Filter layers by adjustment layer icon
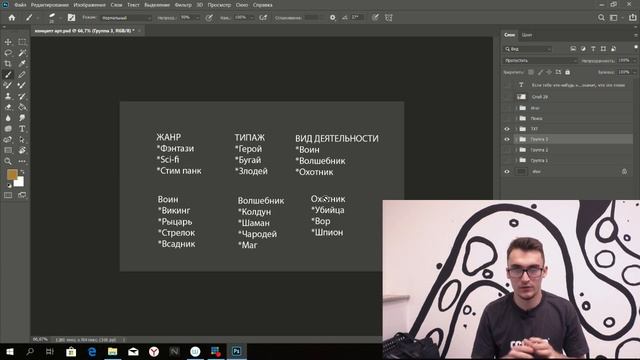 click(583, 49)
